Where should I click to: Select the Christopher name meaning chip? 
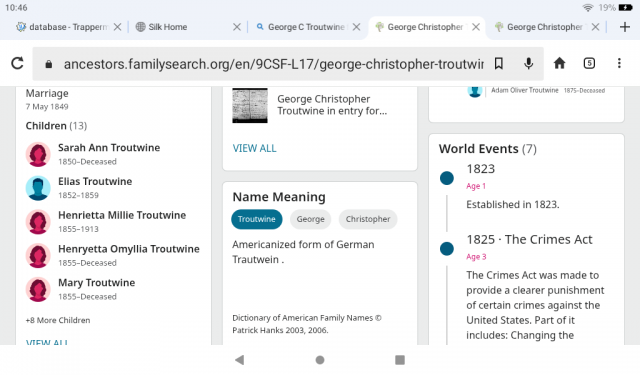(x=368, y=219)
